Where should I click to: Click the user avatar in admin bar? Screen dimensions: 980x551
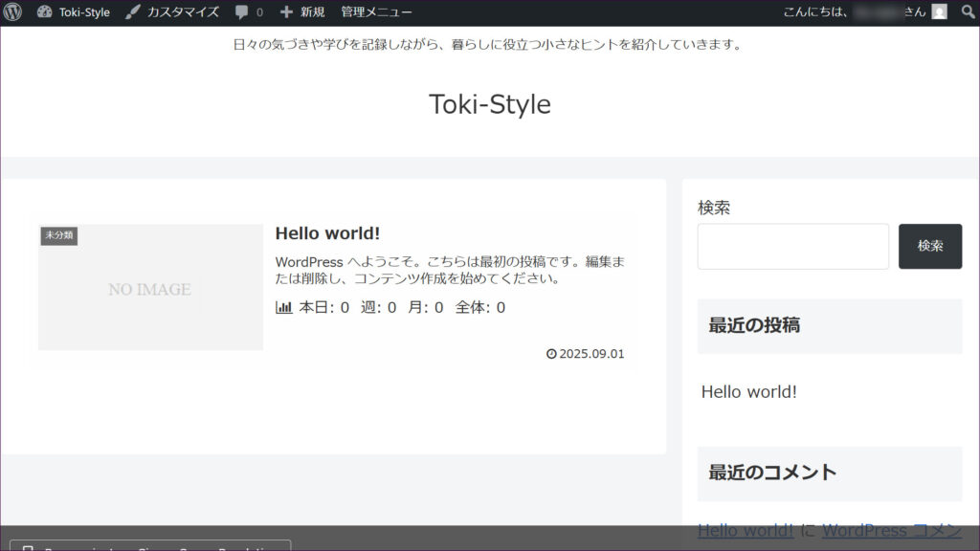tap(939, 12)
